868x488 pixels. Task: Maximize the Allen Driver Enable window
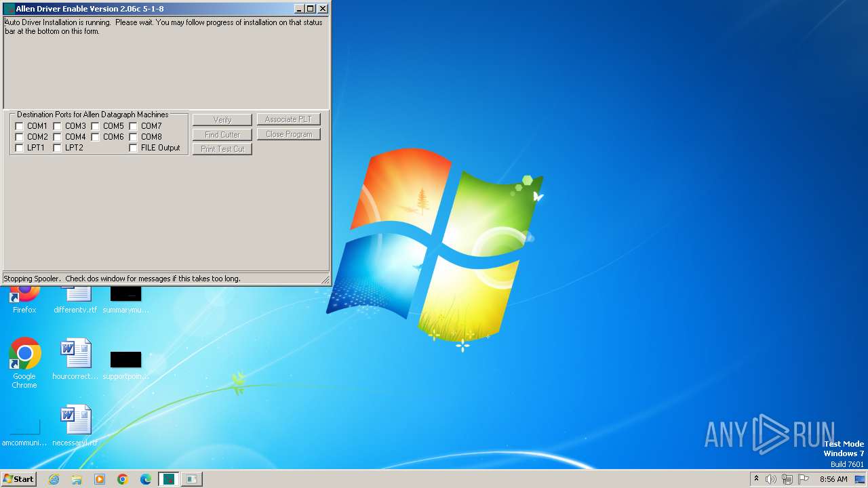point(311,9)
